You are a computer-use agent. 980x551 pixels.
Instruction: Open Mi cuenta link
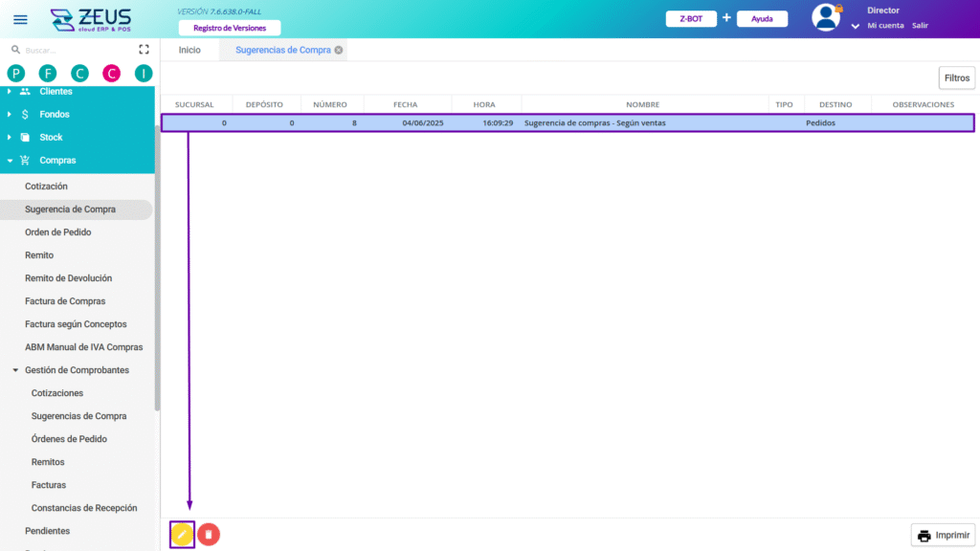(885, 26)
